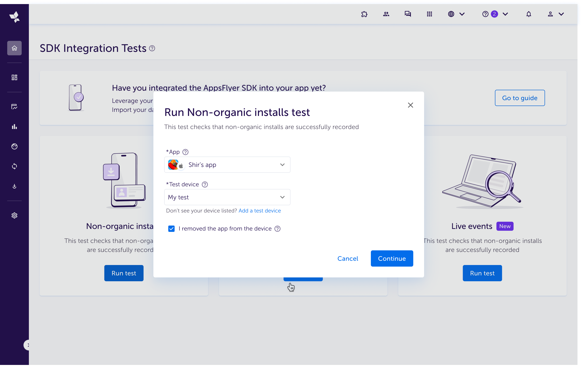Expand the collapsed sidebar arrow
Image resolution: width=582 pixels, height=392 pixels.
tap(28, 345)
